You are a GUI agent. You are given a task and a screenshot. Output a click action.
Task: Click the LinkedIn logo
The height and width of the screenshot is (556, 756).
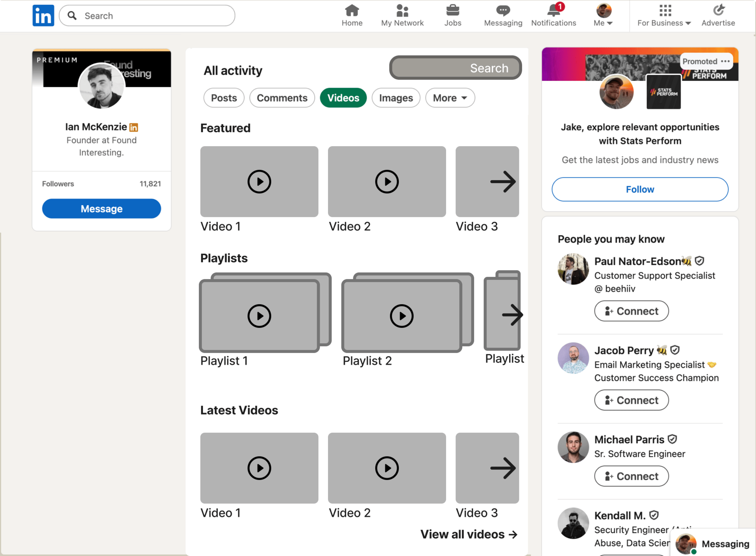point(43,16)
